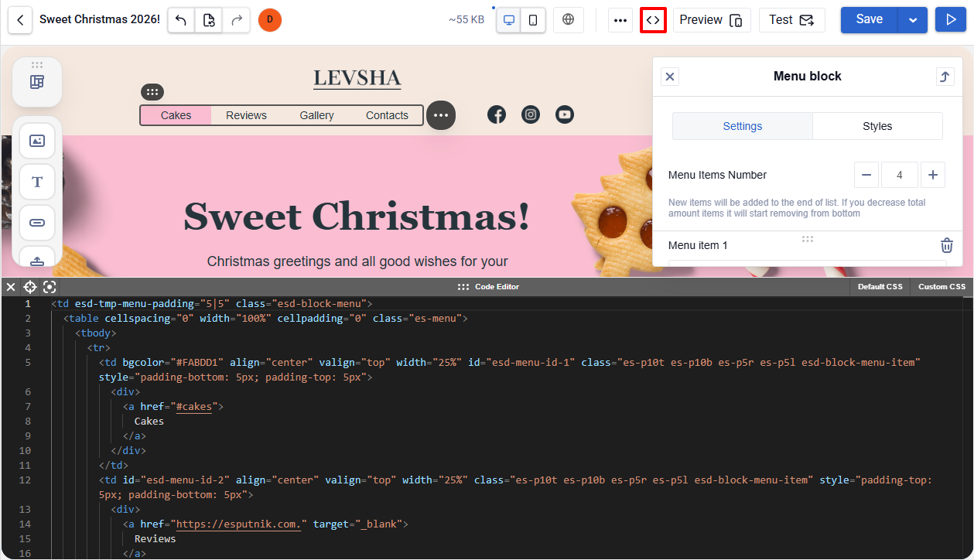Screen dimensions: 974x560
Task: Open the structures panel icon at sidebar top
Action: [36, 82]
